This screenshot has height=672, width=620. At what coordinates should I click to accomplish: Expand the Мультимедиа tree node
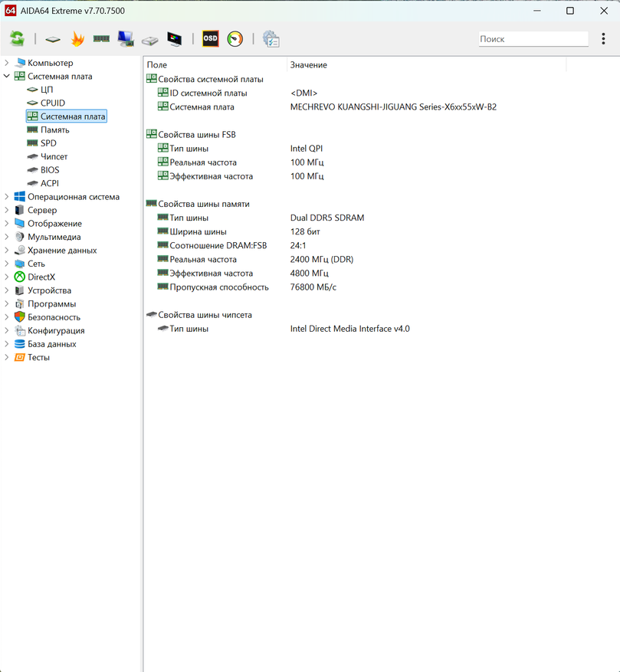6,237
